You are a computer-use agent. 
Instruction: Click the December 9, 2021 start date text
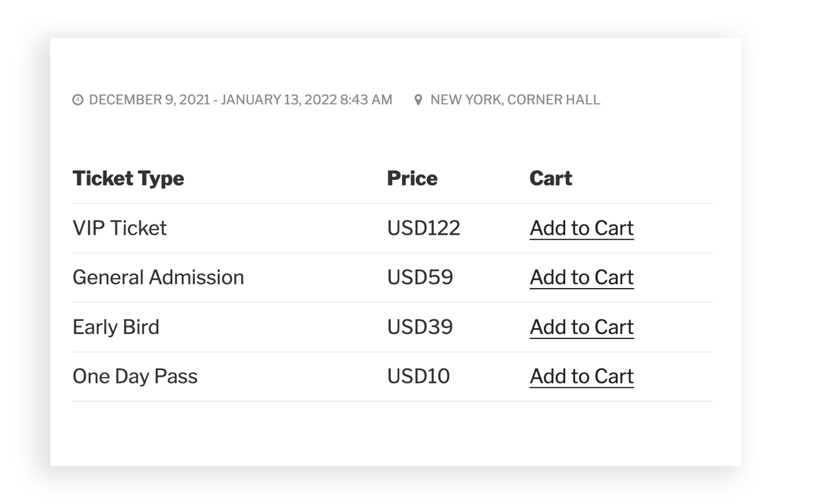150,101
